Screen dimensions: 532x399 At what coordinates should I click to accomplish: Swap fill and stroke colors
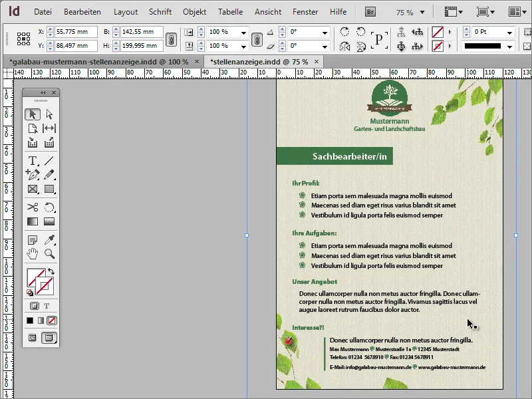[x=51, y=271]
